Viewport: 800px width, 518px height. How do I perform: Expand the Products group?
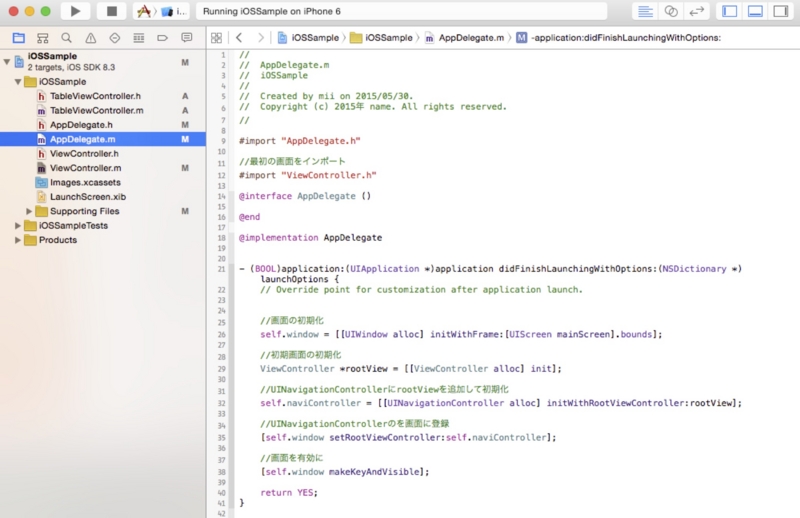(x=18, y=240)
